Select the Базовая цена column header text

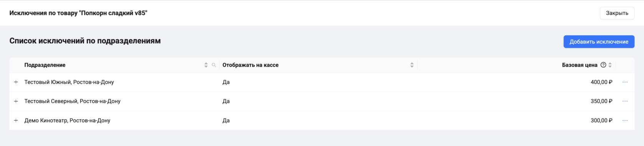tap(580, 65)
